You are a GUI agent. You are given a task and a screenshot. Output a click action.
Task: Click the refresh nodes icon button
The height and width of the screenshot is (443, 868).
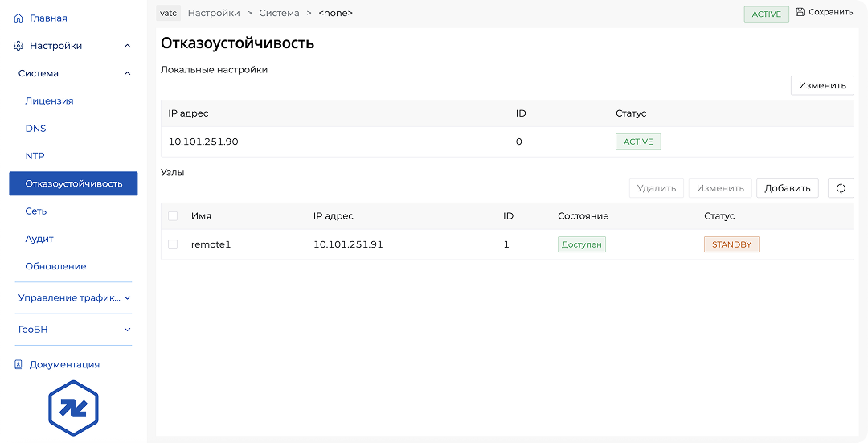(841, 188)
